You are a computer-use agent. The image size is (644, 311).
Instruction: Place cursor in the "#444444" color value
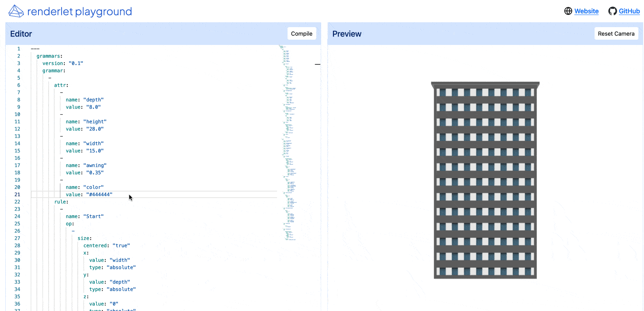99,195
